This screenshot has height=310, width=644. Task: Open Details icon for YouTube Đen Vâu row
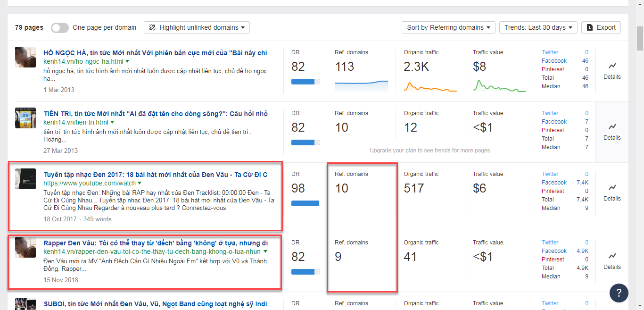(x=612, y=188)
